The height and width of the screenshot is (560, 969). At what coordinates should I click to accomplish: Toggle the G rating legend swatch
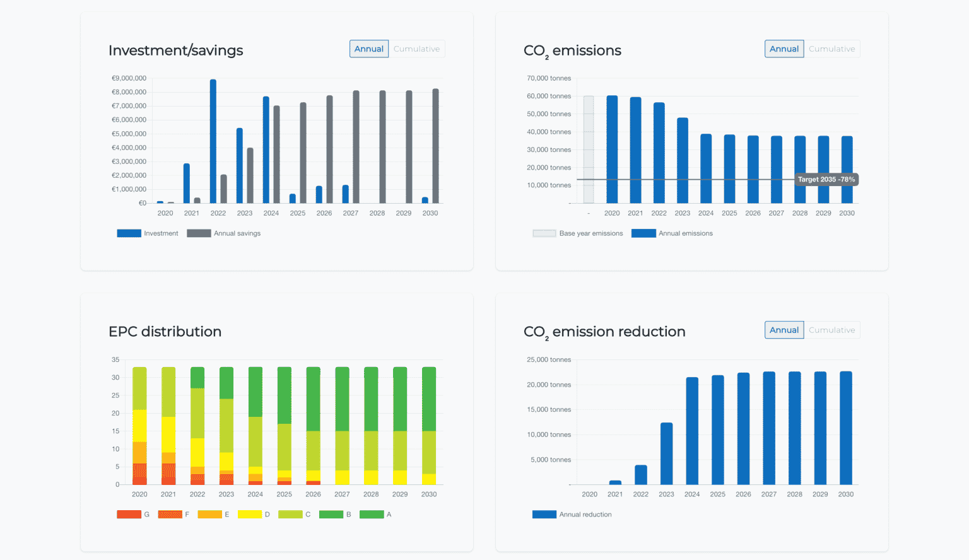coord(129,515)
